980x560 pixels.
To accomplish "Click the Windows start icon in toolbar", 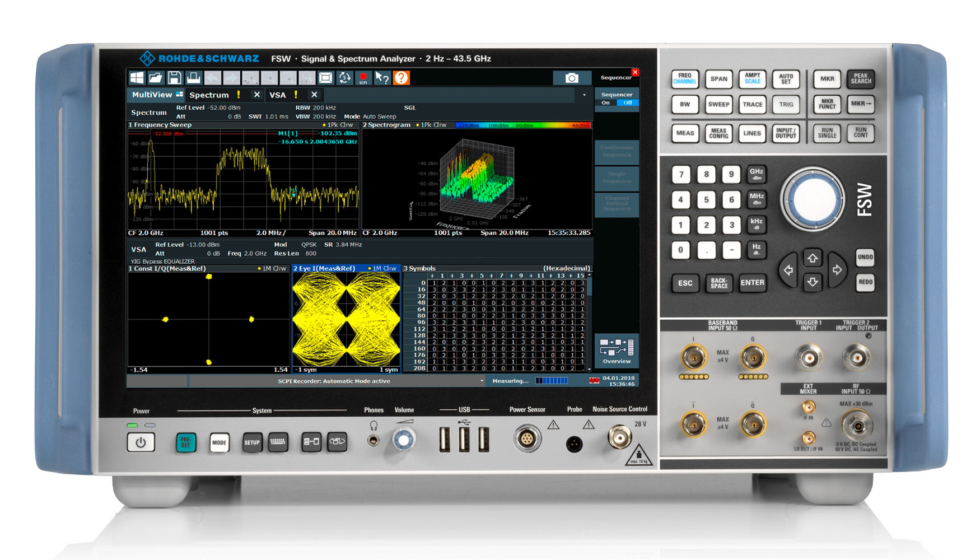I will point(137,78).
